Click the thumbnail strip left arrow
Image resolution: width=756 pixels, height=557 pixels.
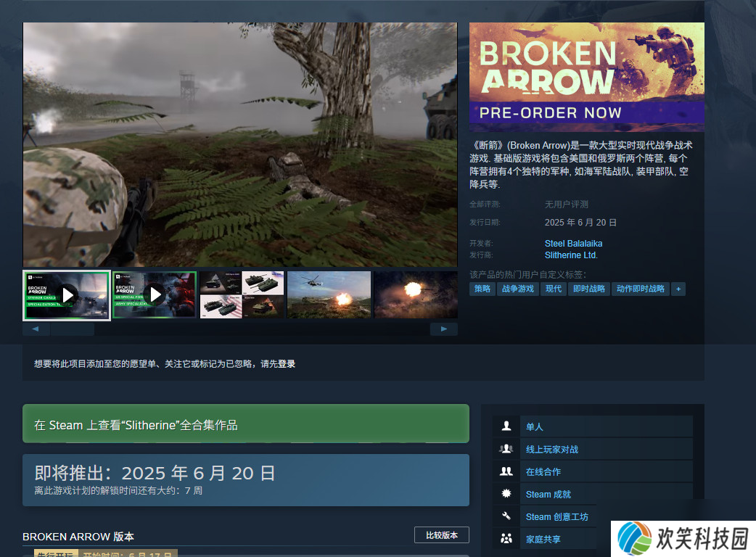36,329
